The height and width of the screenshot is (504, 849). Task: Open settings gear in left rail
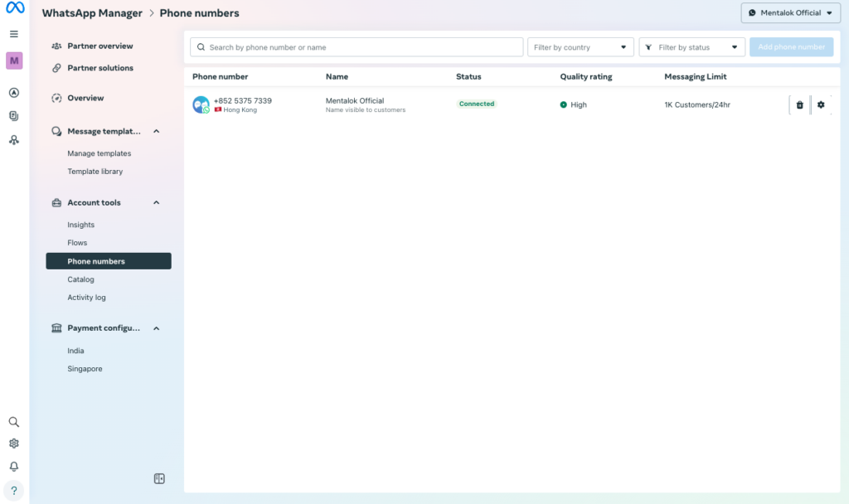pyautogui.click(x=14, y=443)
